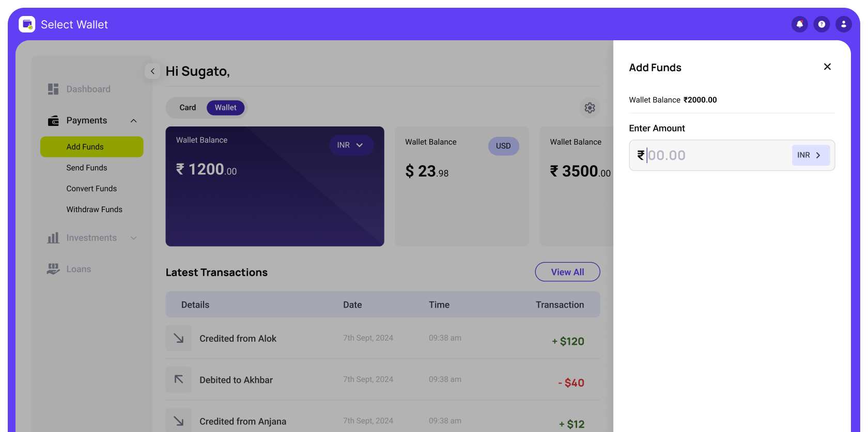Collapse the Payments menu chevron
868x432 pixels.
point(134,121)
